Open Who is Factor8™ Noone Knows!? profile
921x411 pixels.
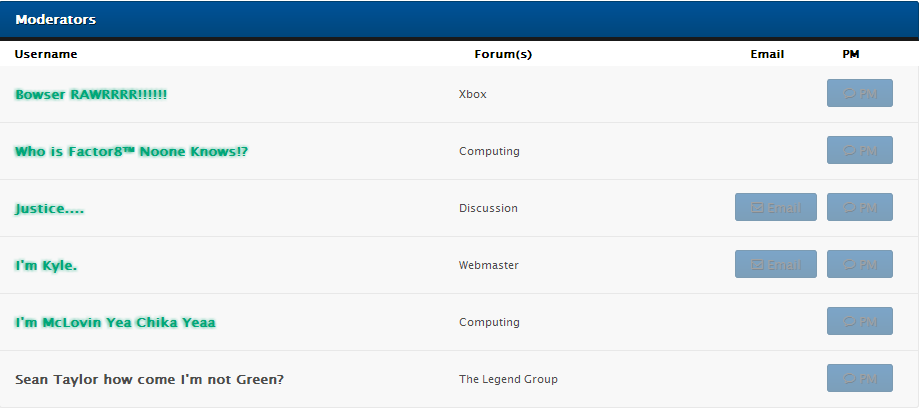point(132,151)
